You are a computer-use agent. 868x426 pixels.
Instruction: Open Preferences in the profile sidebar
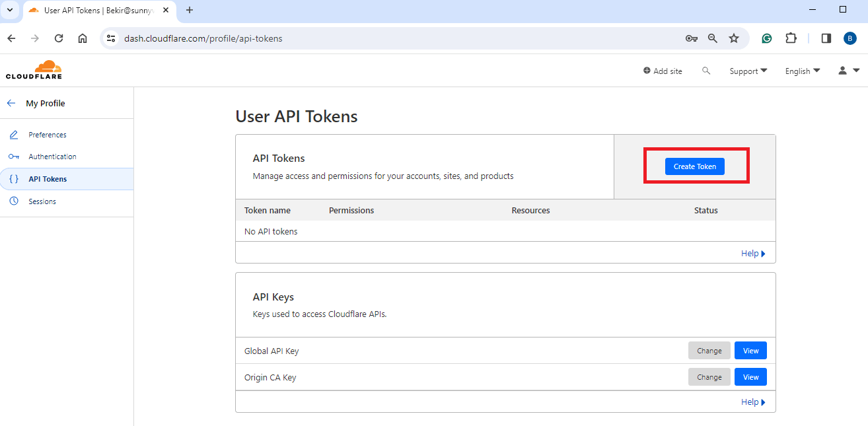(x=48, y=135)
